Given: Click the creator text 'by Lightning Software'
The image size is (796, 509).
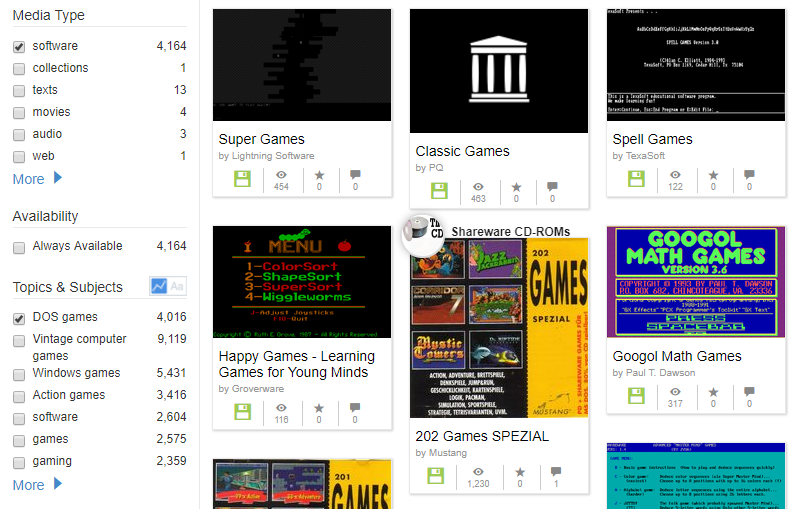Looking at the screenshot, I should (x=267, y=156).
